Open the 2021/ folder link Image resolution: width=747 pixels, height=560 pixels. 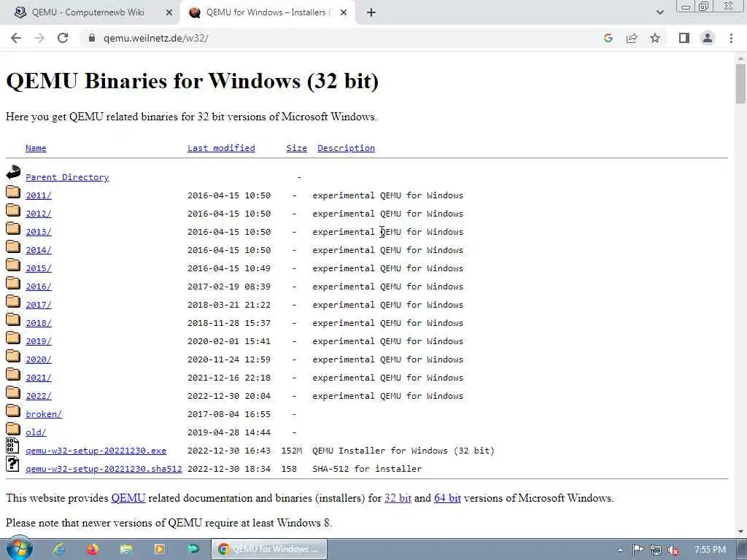(x=38, y=378)
